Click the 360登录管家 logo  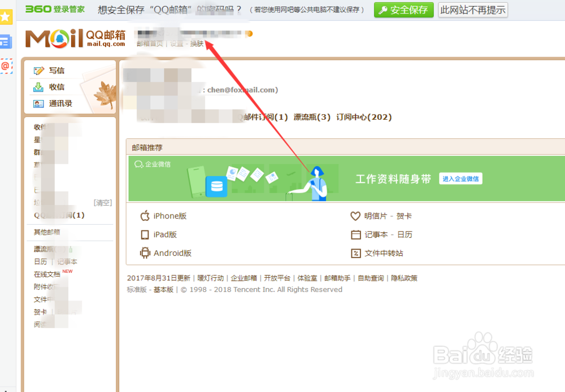55,9
